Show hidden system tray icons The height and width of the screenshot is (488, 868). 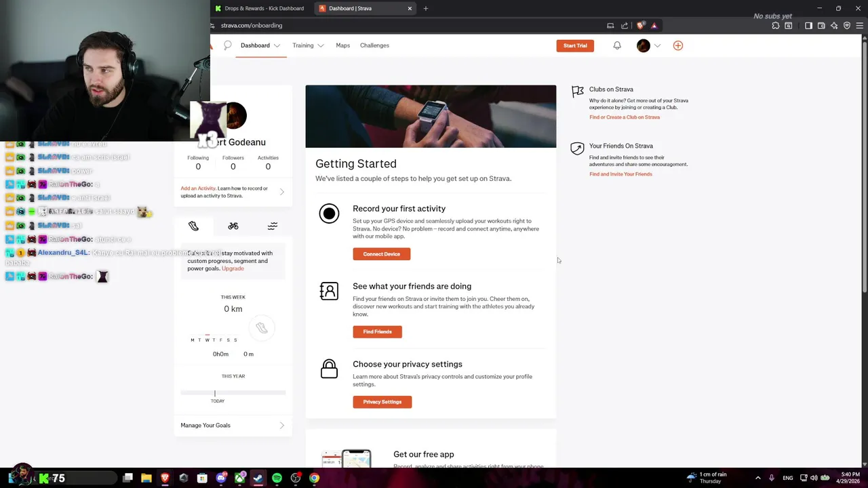click(x=758, y=478)
